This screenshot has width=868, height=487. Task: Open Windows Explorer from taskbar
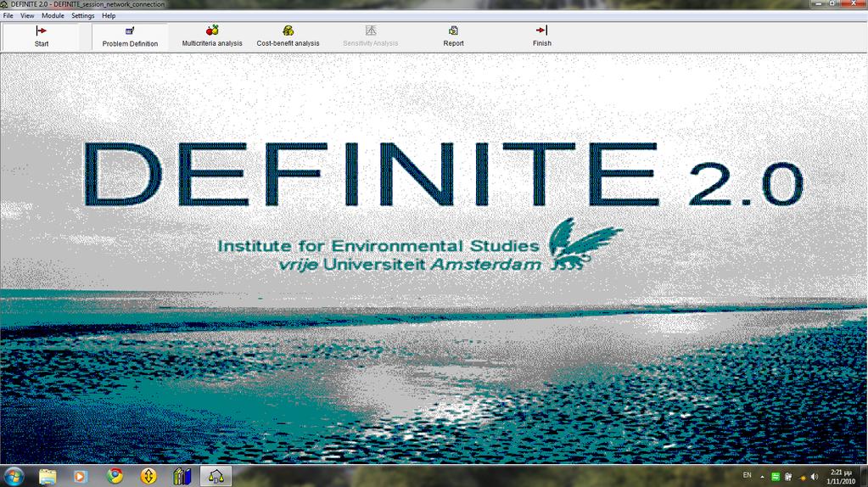click(x=48, y=477)
